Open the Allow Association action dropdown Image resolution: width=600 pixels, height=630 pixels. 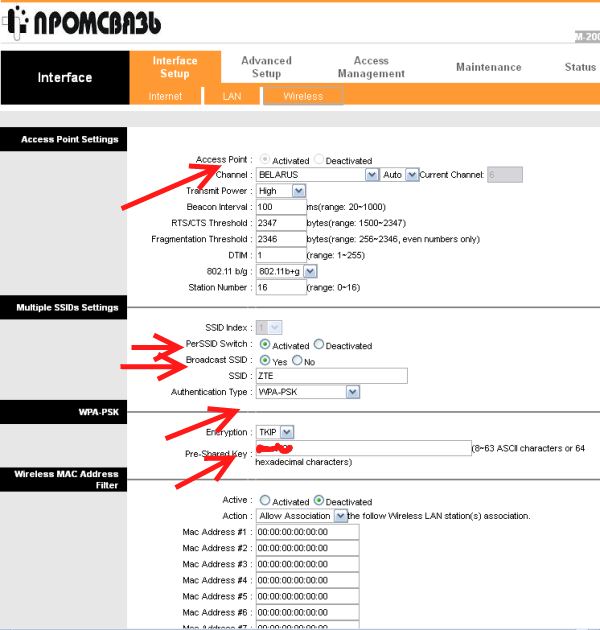[x=301, y=516]
